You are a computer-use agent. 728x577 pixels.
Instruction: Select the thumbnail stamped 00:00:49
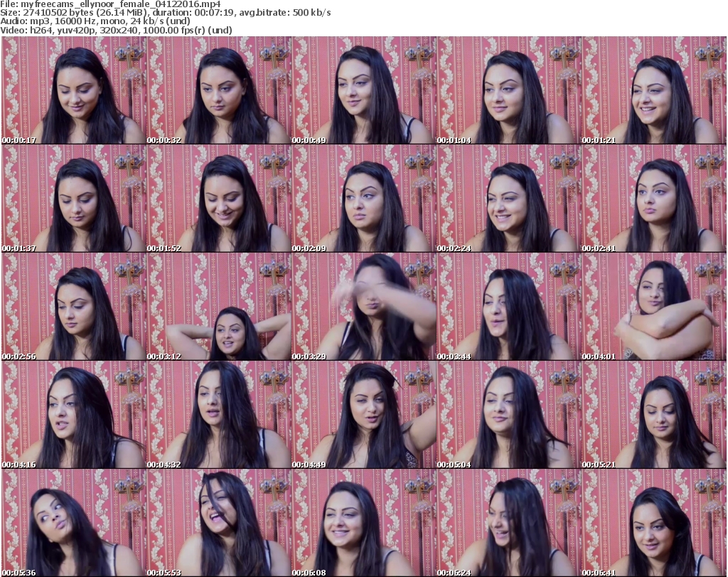point(363,90)
